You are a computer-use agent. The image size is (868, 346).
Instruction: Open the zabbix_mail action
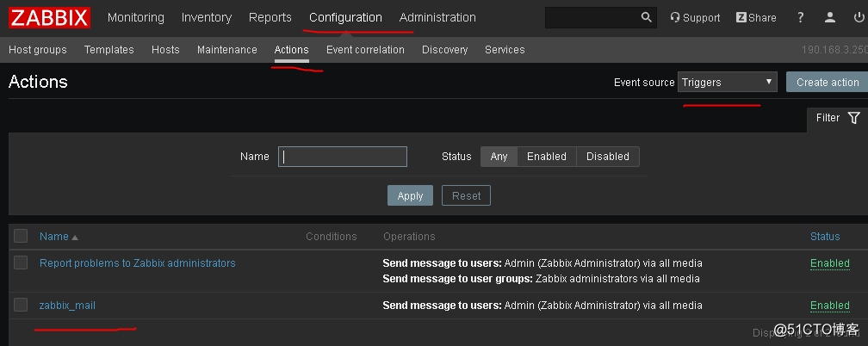point(67,306)
